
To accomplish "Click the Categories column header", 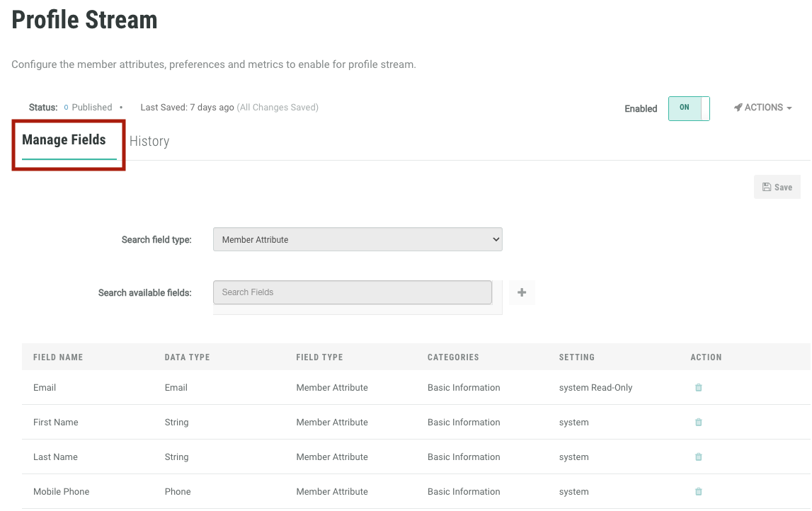I will 453,357.
